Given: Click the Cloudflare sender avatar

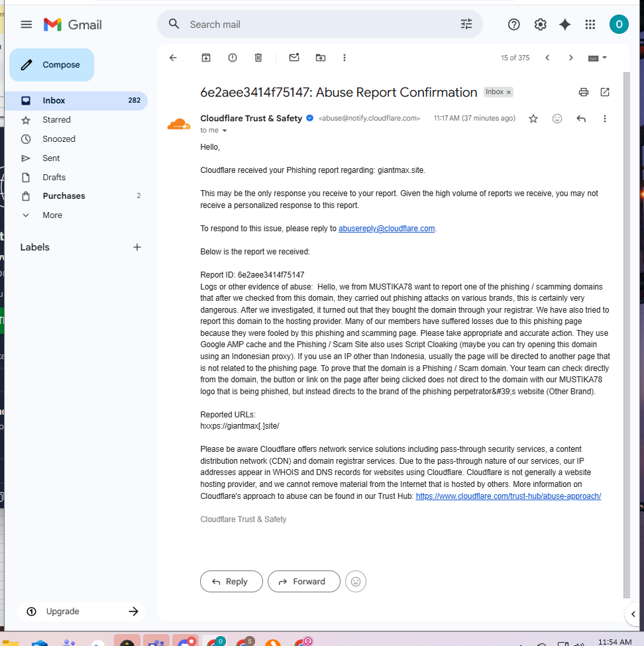Looking at the screenshot, I should pyautogui.click(x=179, y=124).
